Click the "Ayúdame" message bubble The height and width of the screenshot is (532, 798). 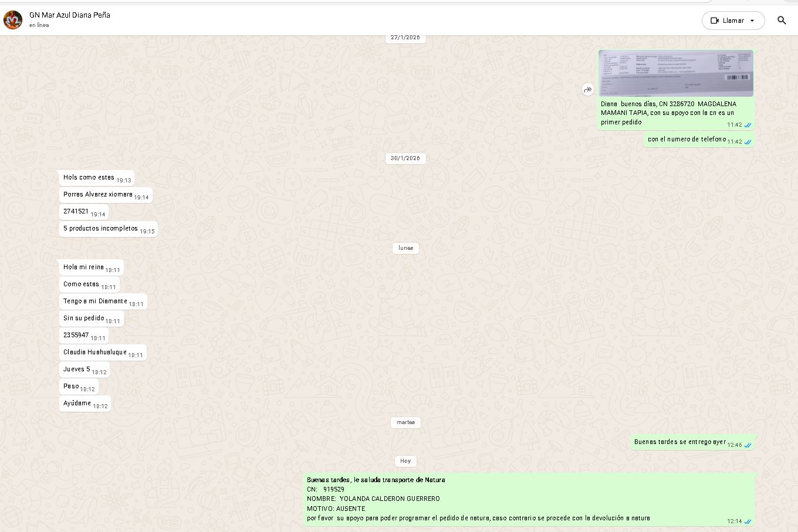[x=77, y=404]
